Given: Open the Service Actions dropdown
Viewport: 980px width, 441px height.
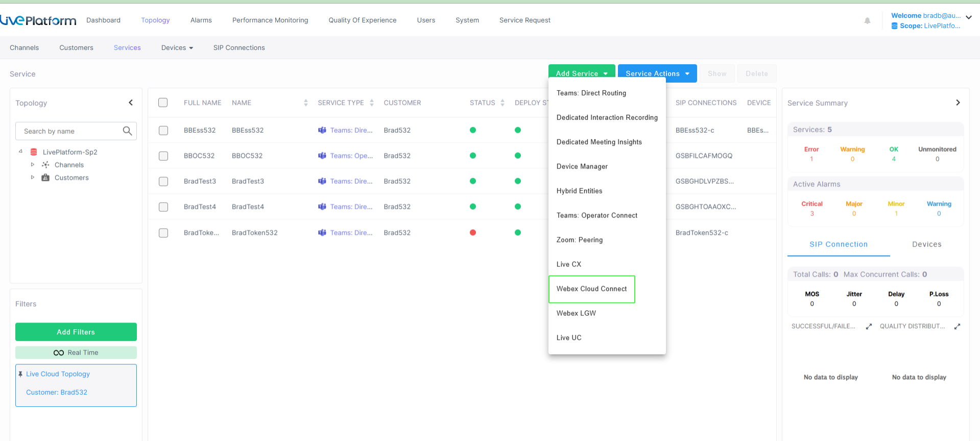Looking at the screenshot, I should 657,73.
